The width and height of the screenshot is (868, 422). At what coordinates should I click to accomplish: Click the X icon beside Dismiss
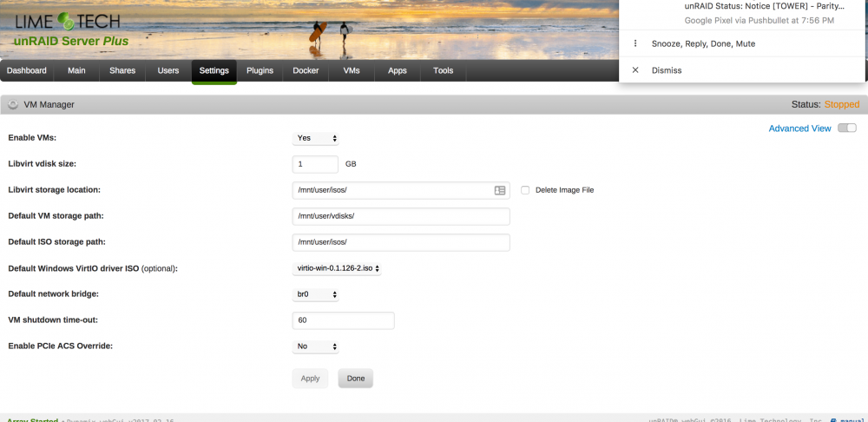(x=635, y=70)
